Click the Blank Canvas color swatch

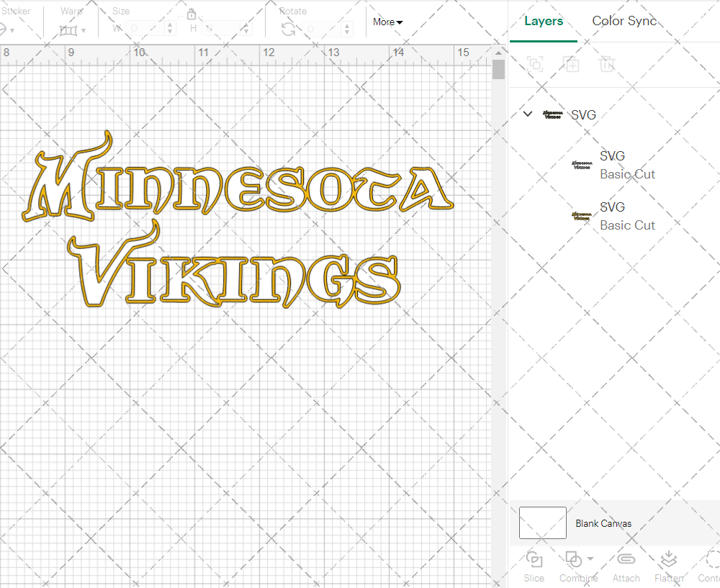pyautogui.click(x=543, y=523)
